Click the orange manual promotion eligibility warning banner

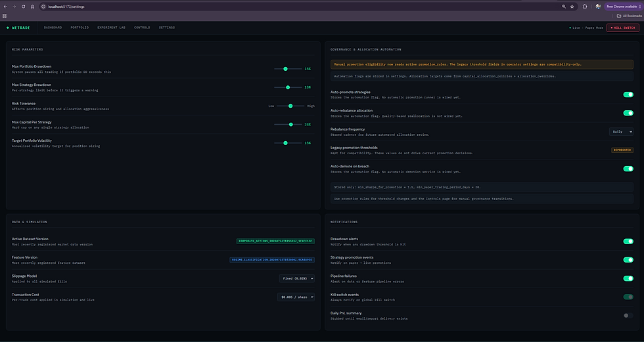(x=482, y=64)
